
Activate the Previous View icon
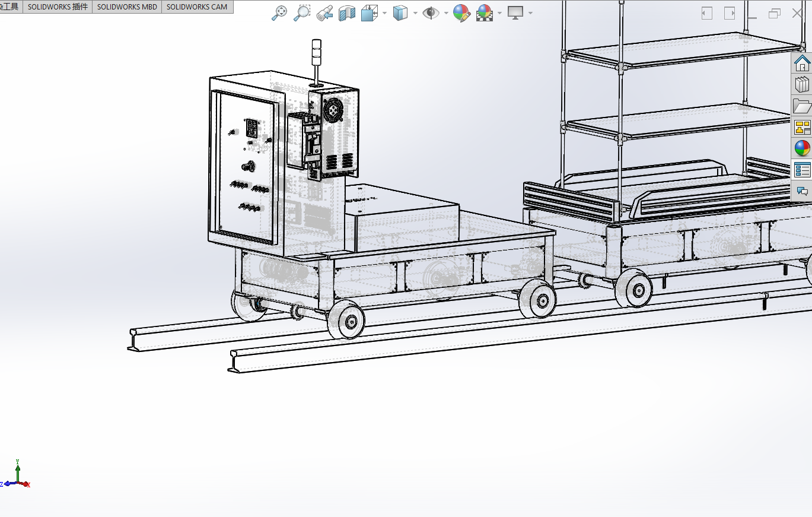coord(324,13)
